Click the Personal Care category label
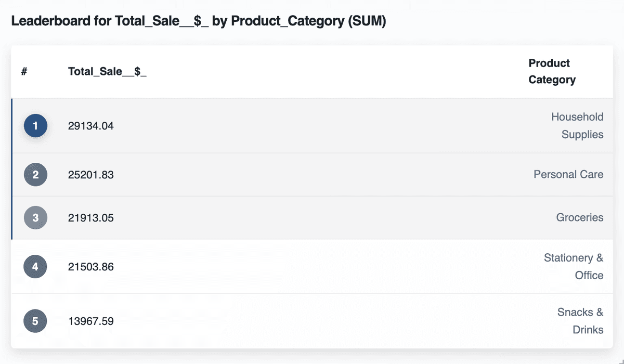This screenshot has height=364, width=624. pos(568,175)
